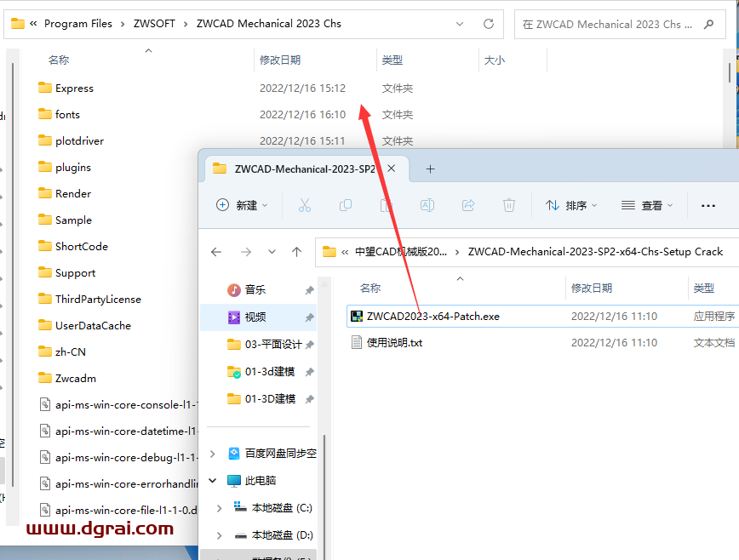Open address bar history dropdown in back window
Viewport: 739px width, 560px height.
460,24
